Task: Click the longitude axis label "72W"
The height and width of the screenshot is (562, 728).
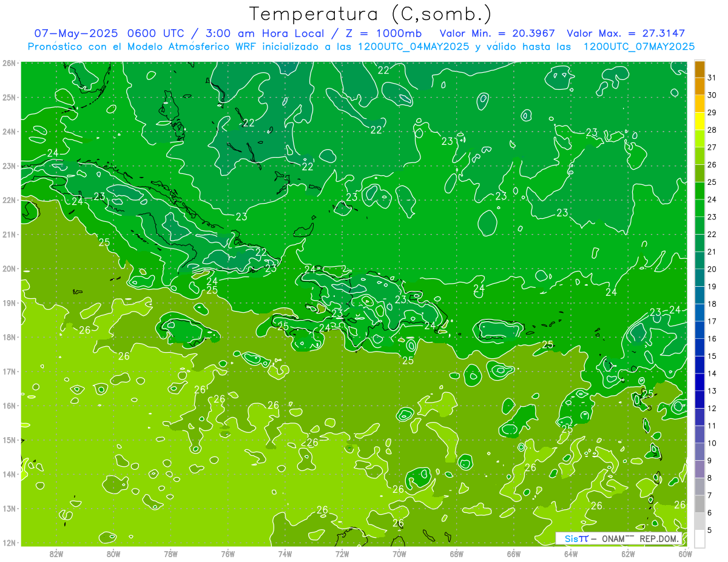Action: click(x=342, y=554)
